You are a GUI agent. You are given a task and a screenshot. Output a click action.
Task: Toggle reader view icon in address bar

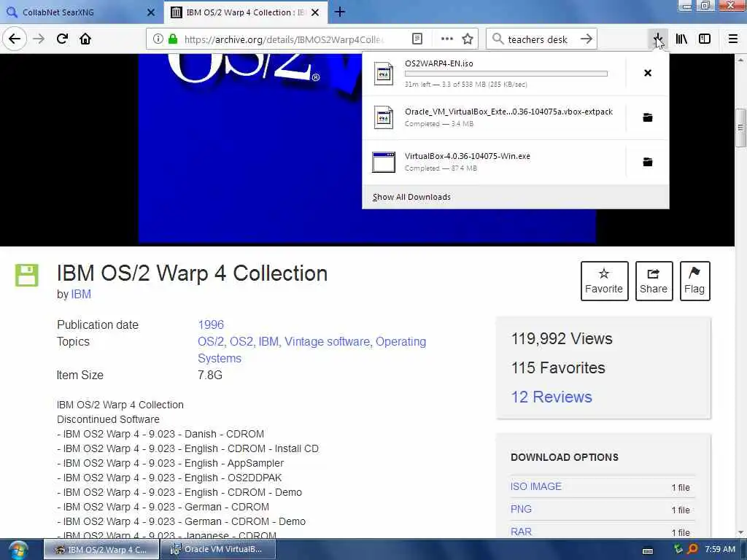[x=417, y=39]
